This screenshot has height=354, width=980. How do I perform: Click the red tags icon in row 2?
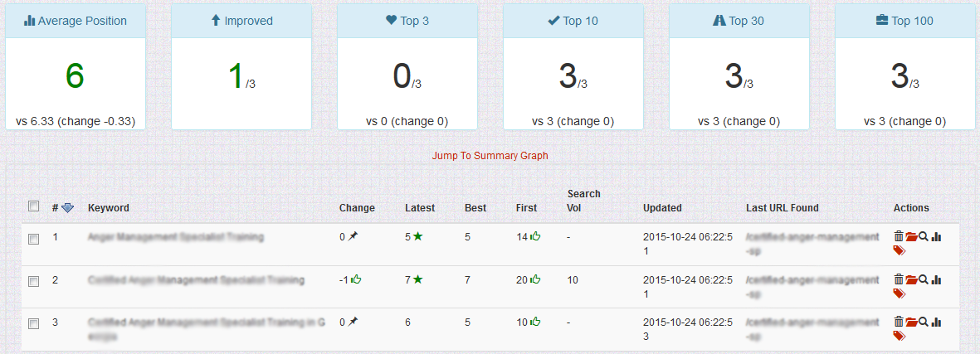pyautogui.click(x=900, y=293)
